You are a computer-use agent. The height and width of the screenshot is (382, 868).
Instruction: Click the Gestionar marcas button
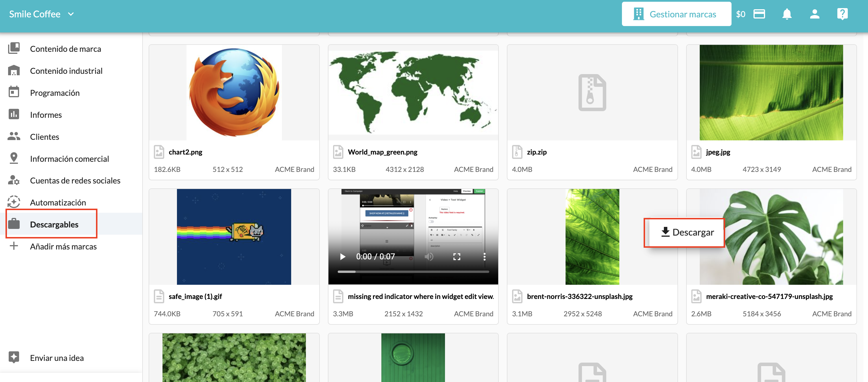tap(676, 14)
